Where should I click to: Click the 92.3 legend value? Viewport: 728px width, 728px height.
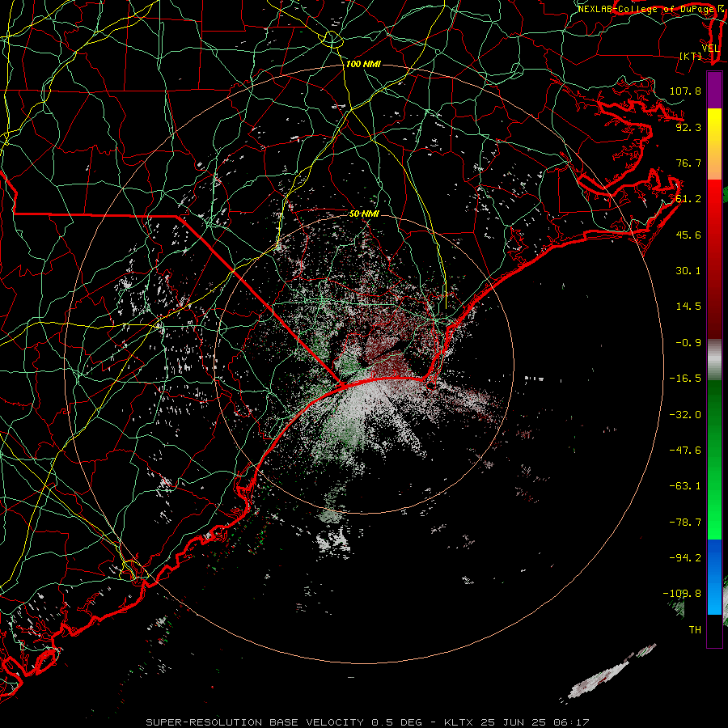point(688,127)
